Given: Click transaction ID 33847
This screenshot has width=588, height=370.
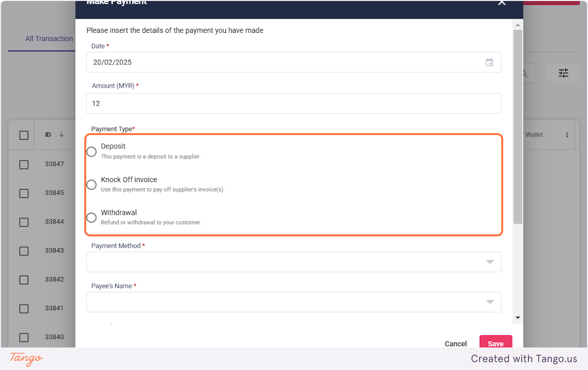Looking at the screenshot, I should (54, 164).
